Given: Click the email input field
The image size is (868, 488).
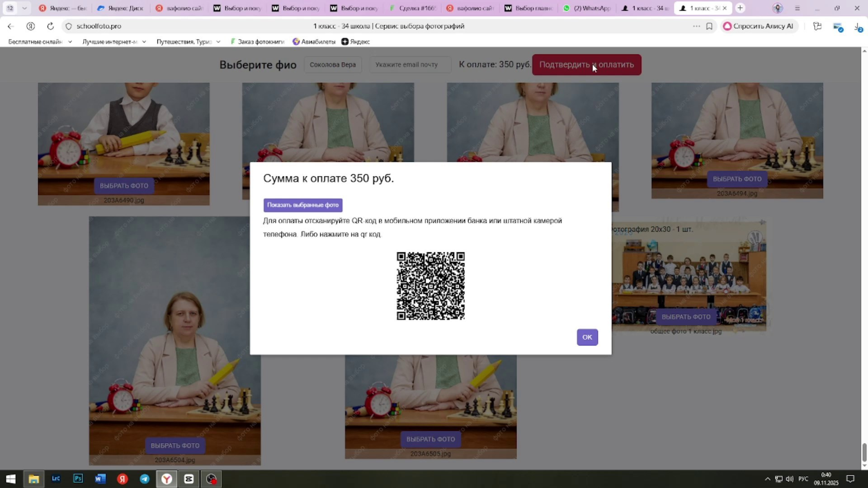Looking at the screenshot, I should coord(410,65).
